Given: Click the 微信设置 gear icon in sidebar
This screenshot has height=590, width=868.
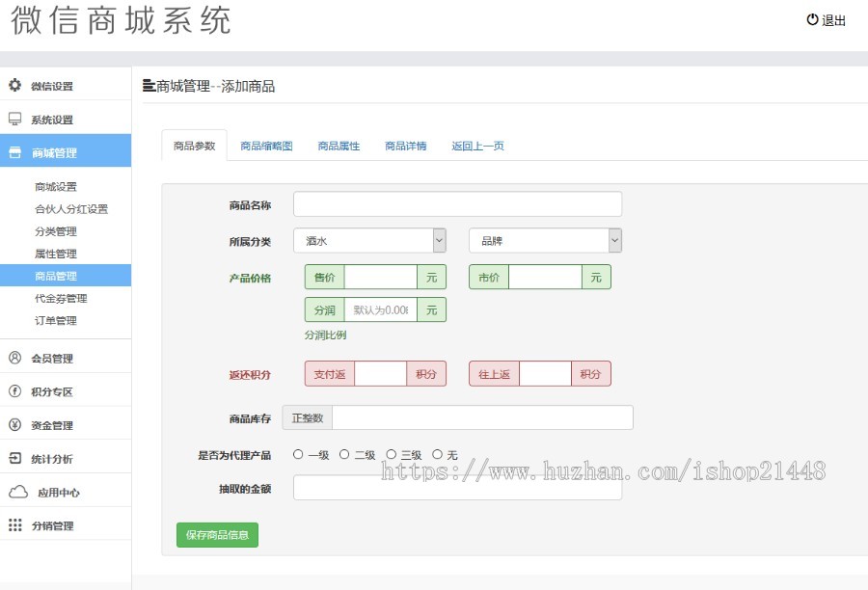Looking at the screenshot, I should coord(14,85).
